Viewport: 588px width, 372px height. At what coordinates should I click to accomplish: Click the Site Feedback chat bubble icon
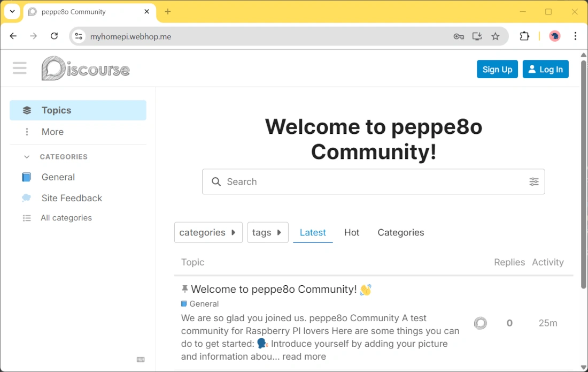click(x=26, y=198)
